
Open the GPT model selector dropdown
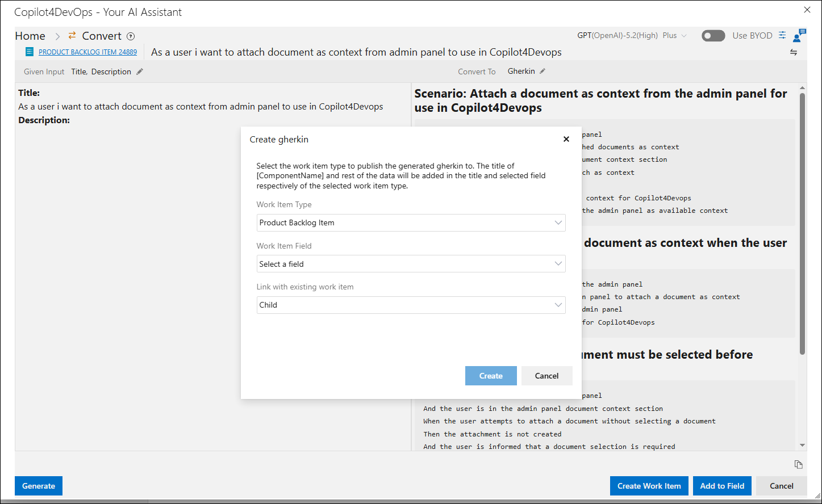(632, 35)
